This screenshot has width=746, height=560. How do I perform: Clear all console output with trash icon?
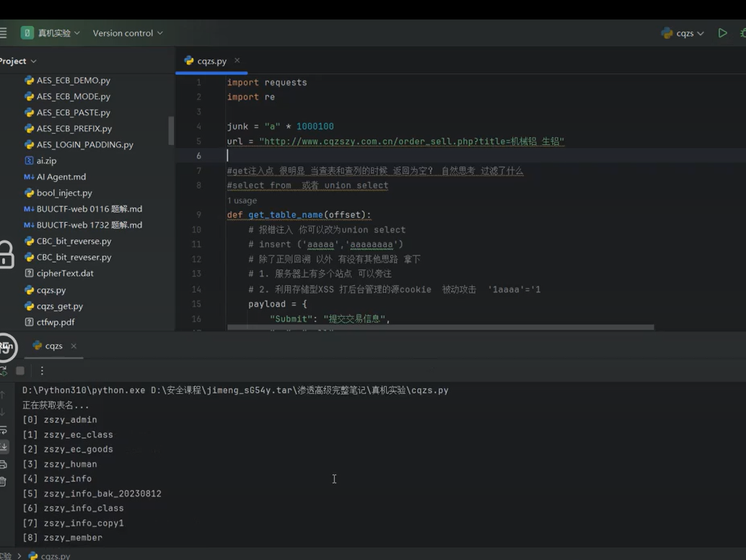point(3,481)
